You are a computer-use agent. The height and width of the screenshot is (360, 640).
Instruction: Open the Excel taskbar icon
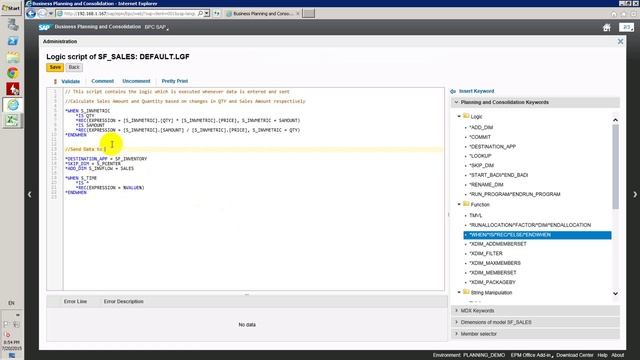[x=12, y=120]
